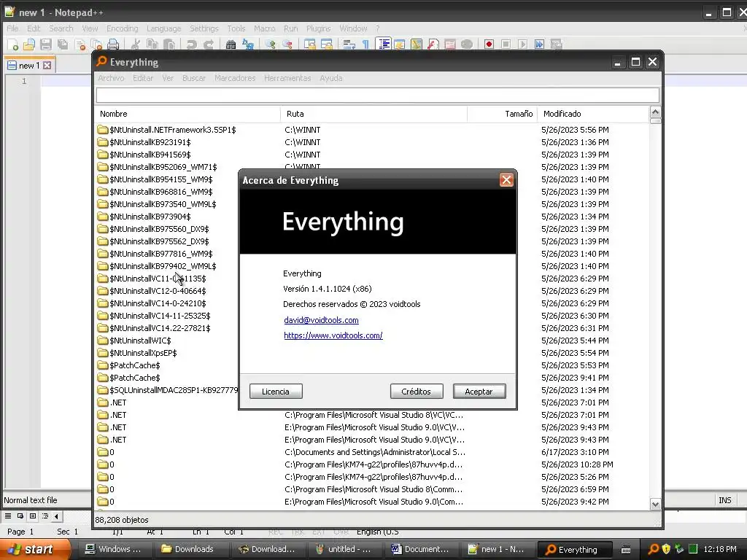Click the Everything title bar magnifier icon
Screen dimensions: 747x560
[x=101, y=61]
